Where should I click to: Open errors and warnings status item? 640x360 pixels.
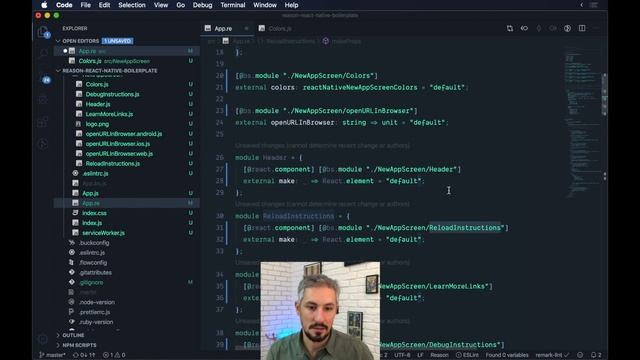click(x=114, y=355)
